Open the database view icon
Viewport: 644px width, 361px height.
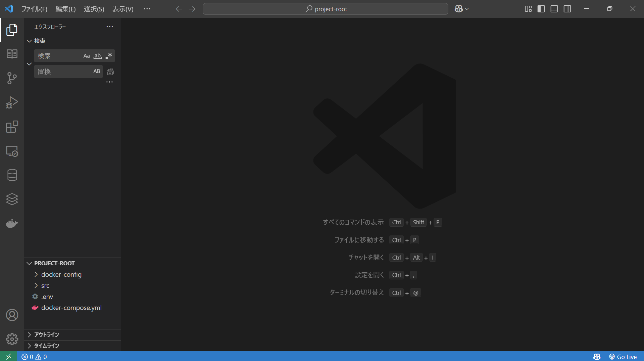pos(12,175)
